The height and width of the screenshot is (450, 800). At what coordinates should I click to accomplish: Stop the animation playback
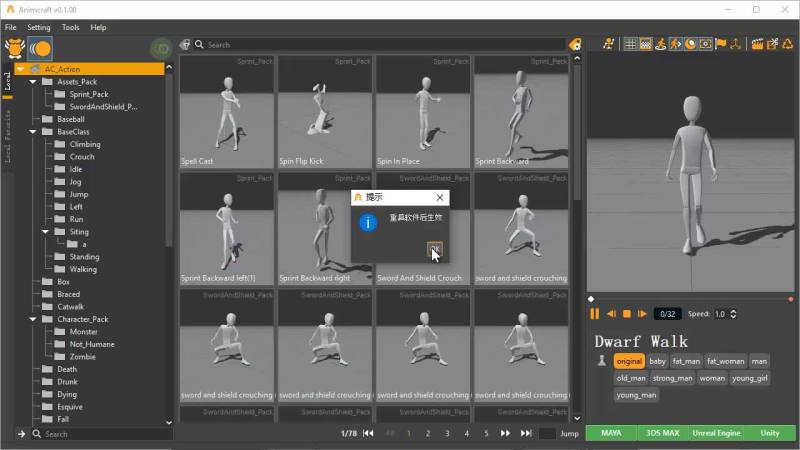point(627,314)
